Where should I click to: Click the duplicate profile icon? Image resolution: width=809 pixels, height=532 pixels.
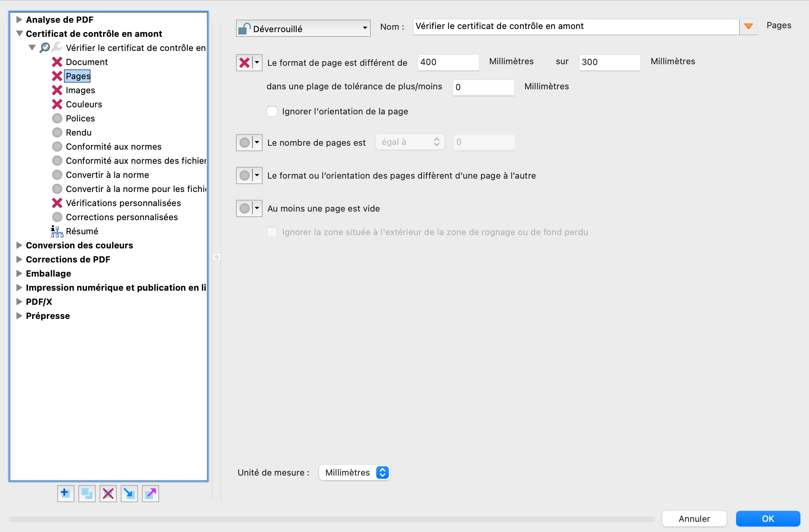coord(87,494)
